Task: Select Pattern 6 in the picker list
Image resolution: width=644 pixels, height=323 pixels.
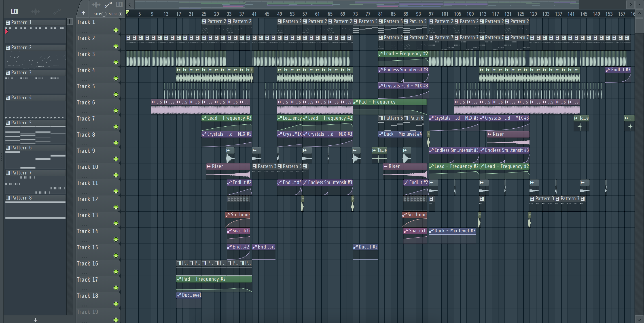Action: 36,148
